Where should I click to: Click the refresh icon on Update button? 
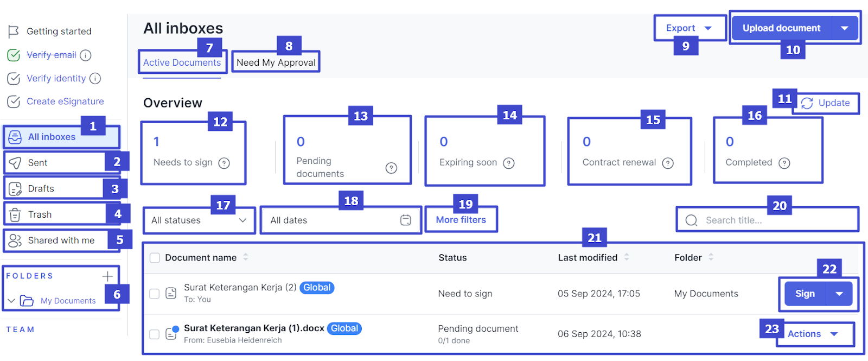click(x=807, y=103)
